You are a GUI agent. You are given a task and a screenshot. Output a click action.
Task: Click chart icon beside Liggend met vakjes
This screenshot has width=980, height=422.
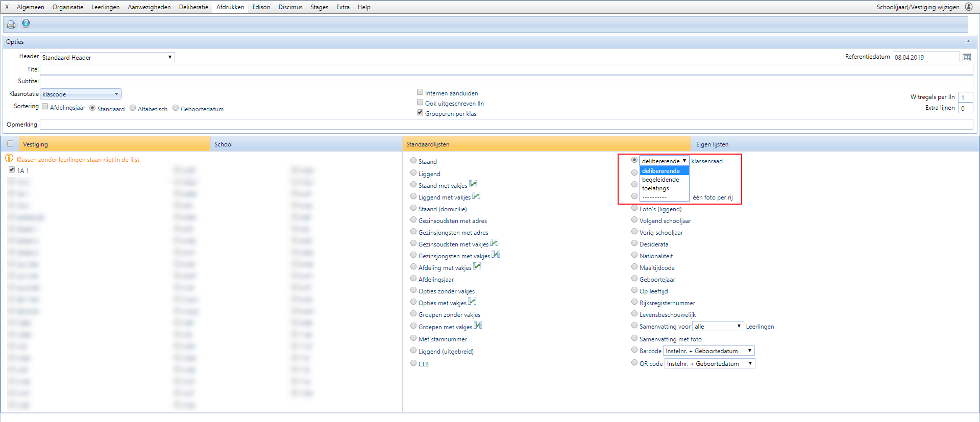click(x=476, y=196)
